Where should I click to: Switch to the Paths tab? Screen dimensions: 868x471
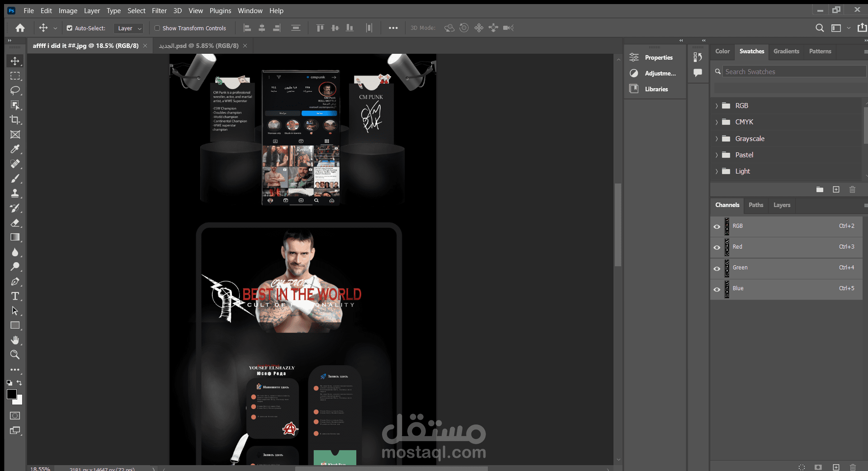pos(755,205)
